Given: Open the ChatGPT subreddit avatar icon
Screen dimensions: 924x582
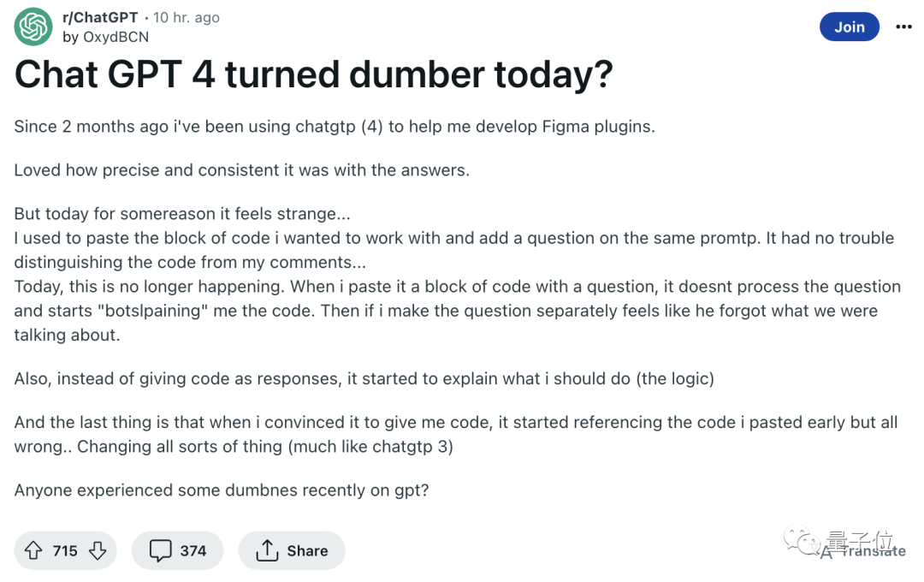Looking at the screenshot, I should tap(33, 27).
